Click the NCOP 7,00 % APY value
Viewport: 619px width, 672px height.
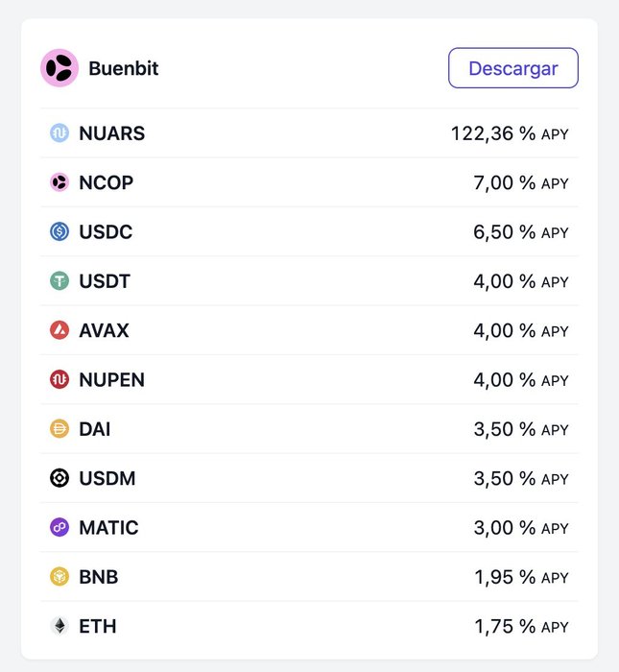click(x=521, y=182)
